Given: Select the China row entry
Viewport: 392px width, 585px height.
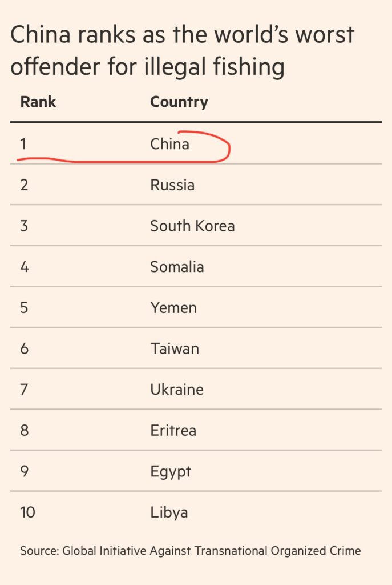Looking at the screenshot, I should click(169, 144).
